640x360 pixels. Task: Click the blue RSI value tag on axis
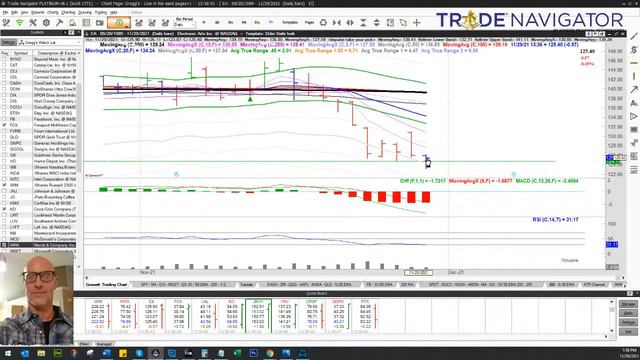[612, 244]
